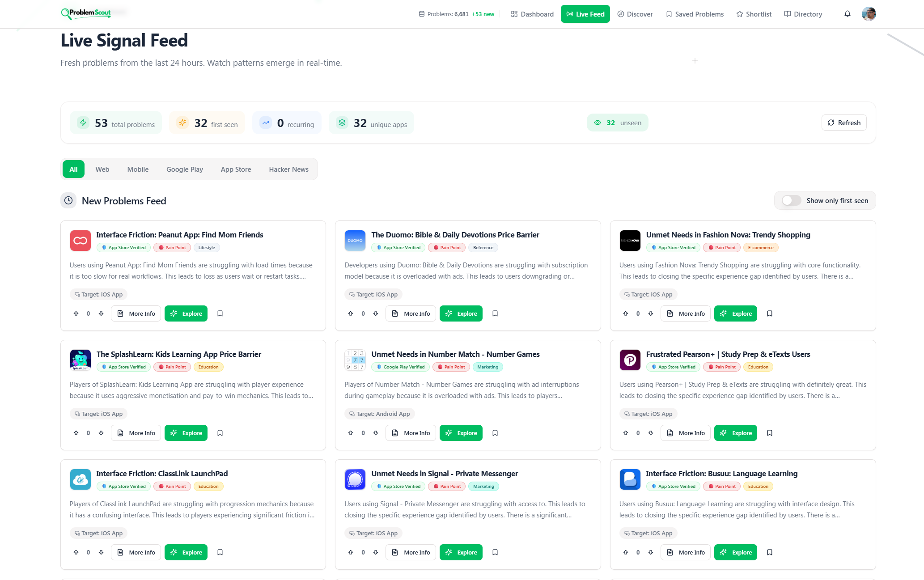Switch to the Hacker News tab
The height and width of the screenshot is (580, 924).
(288, 169)
